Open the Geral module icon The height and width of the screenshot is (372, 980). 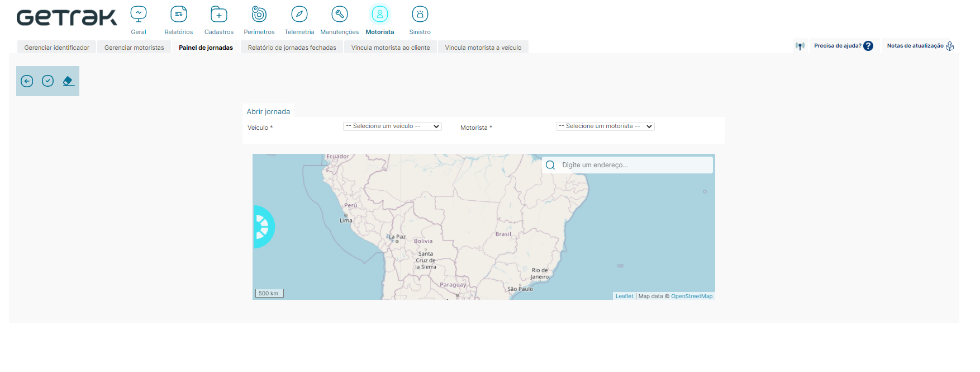coord(139,14)
